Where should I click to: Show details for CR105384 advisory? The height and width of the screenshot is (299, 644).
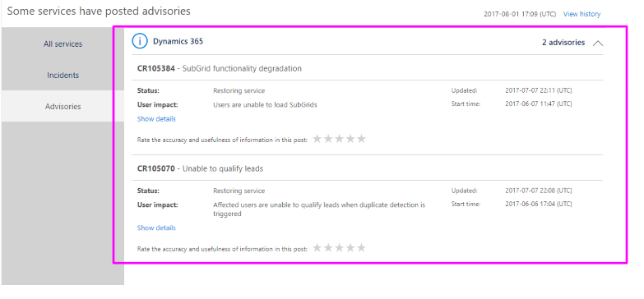(156, 119)
